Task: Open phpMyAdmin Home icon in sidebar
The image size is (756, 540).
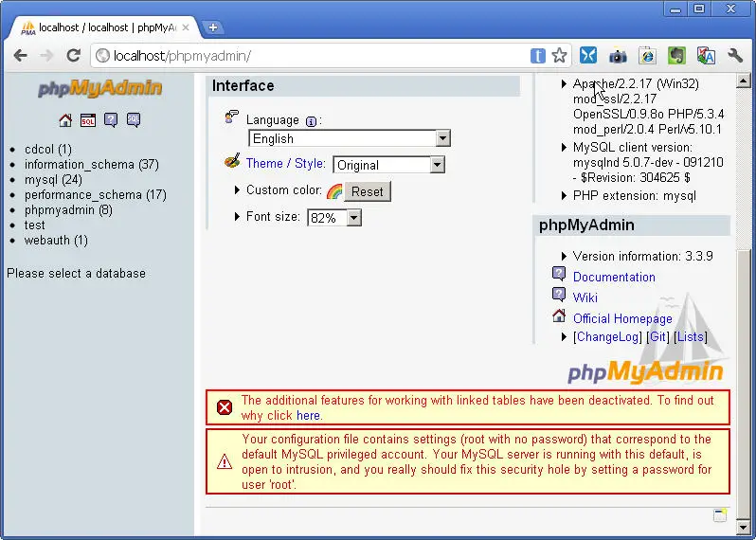Action: point(65,120)
